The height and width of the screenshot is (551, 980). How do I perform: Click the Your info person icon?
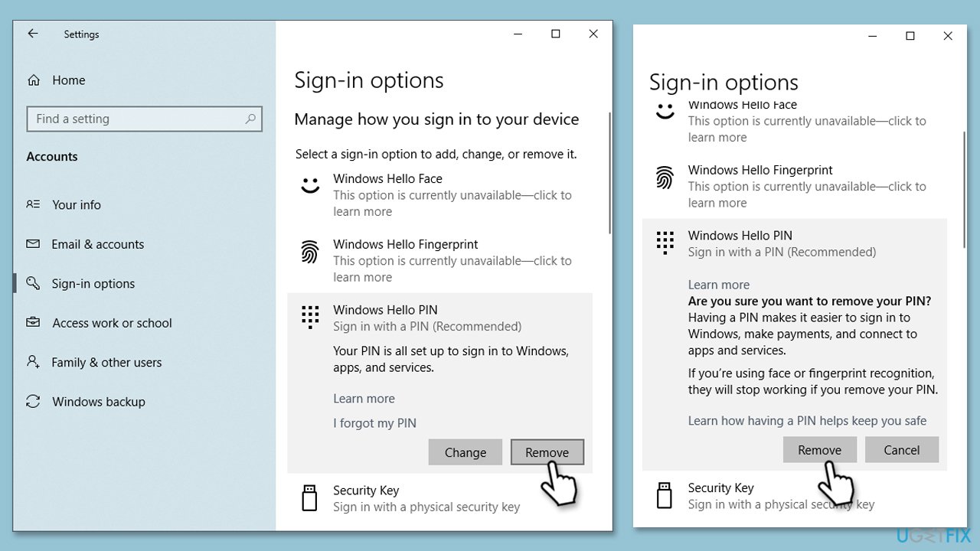tap(33, 204)
